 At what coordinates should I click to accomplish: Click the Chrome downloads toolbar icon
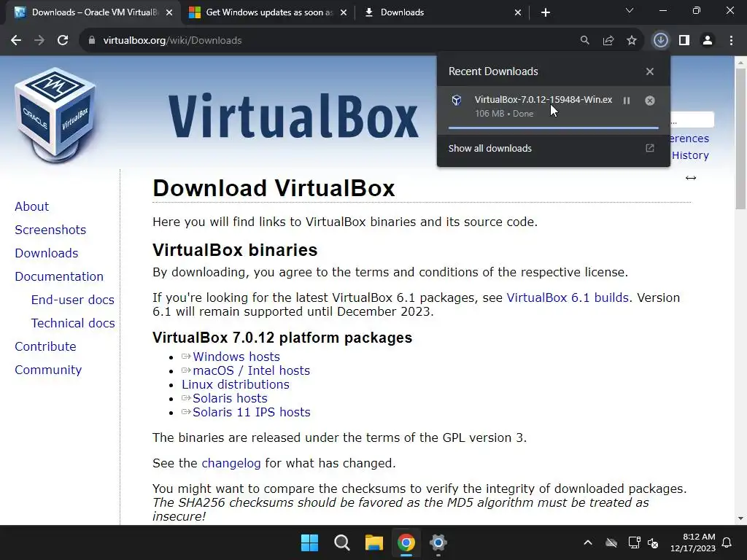[660, 41]
